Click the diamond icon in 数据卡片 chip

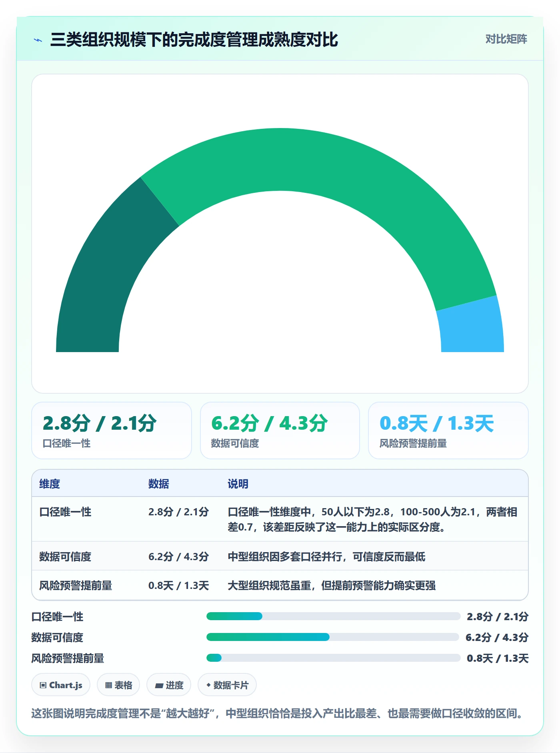pyautogui.click(x=208, y=685)
